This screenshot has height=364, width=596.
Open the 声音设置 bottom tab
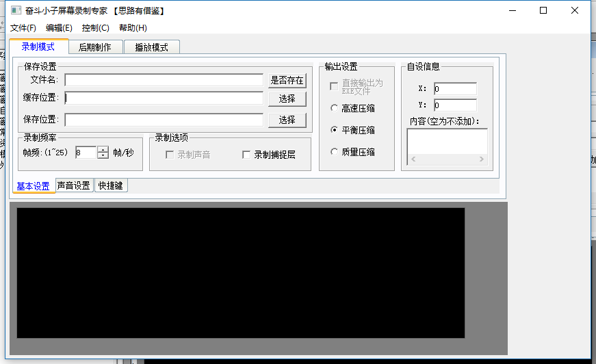[x=73, y=185]
